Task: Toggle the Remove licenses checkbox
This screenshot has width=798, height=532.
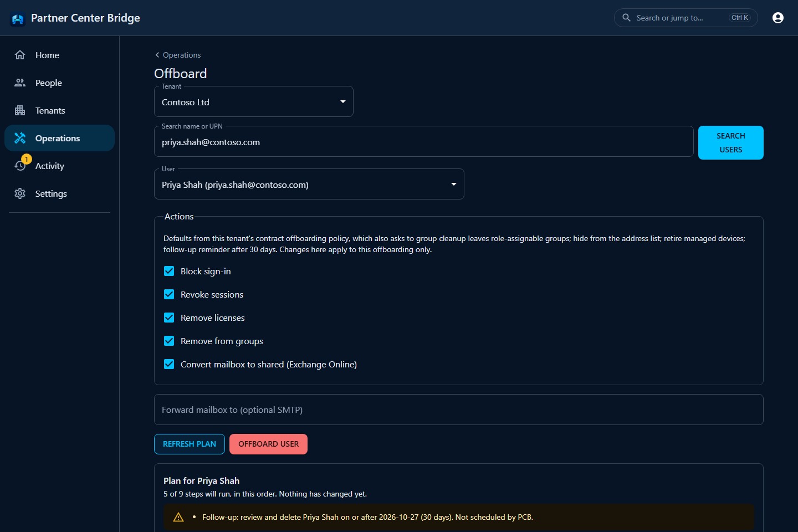Action: click(169, 318)
